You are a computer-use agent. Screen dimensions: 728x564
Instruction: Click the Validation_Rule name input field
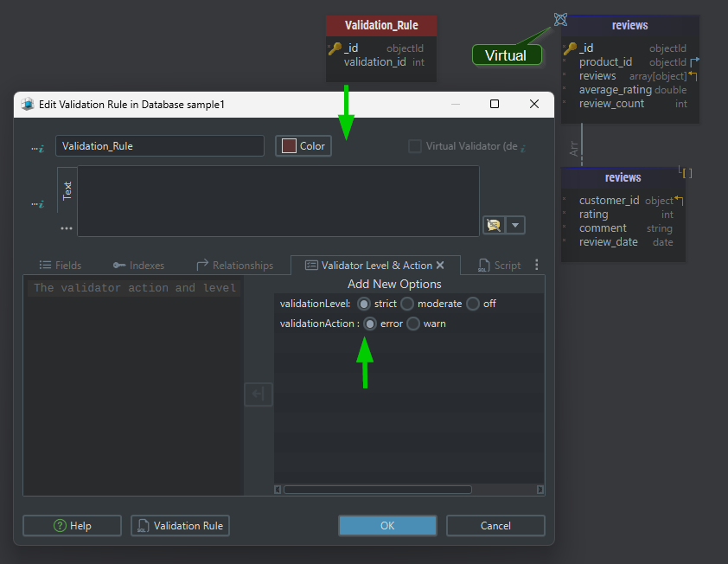160,146
